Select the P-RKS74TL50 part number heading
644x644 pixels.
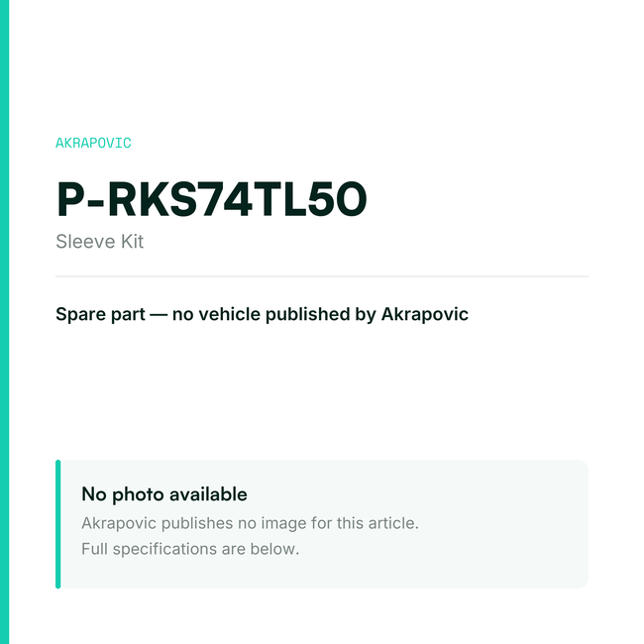(x=211, y=199)
